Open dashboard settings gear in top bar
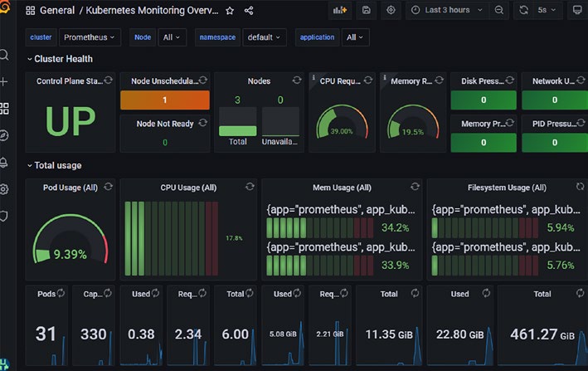The image size is (588, 371). tap(391, 10)
